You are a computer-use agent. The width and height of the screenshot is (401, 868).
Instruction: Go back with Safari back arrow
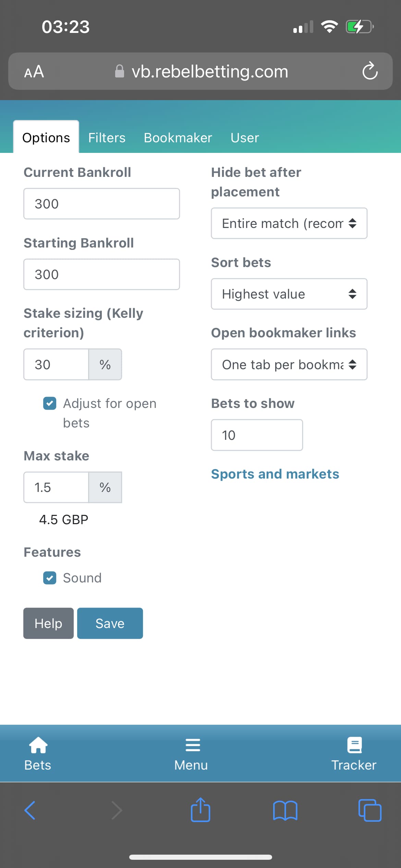point(30,810)
